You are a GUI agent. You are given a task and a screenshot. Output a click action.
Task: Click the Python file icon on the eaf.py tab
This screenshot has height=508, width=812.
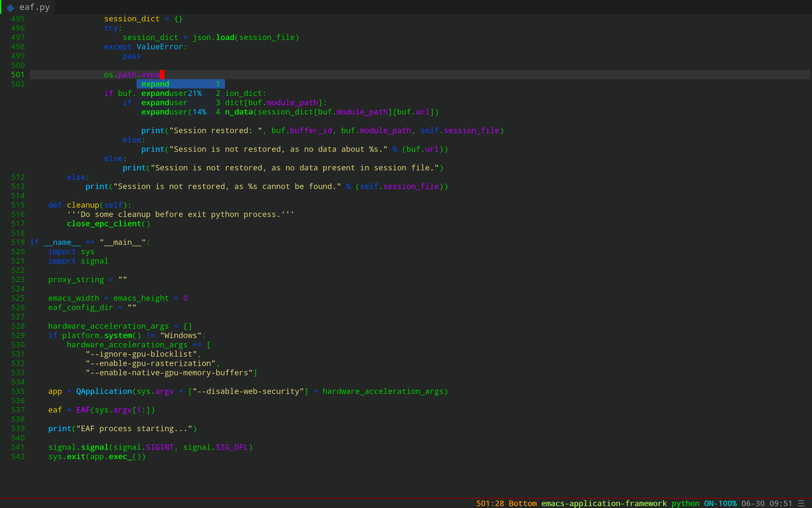10,8
